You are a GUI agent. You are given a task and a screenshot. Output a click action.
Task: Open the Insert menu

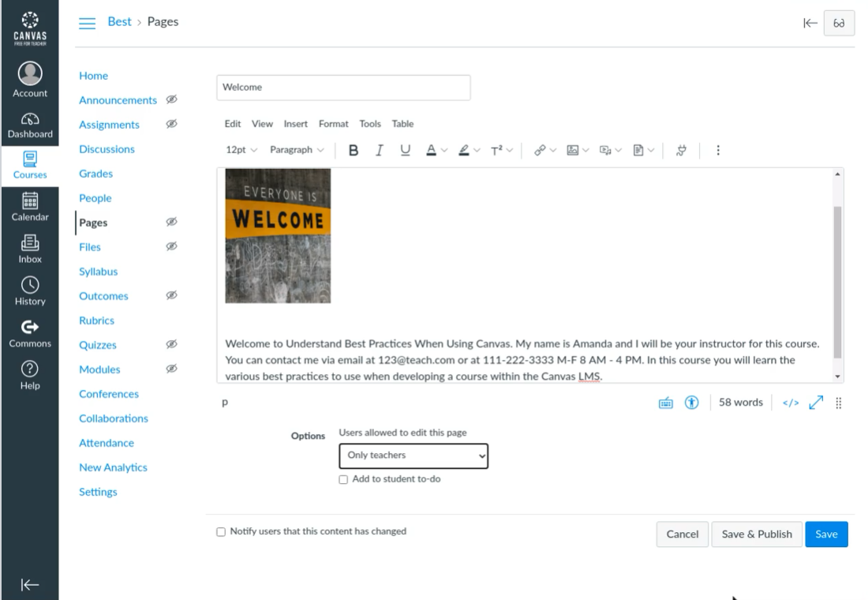pyautogui.click(x=296, y=124)
